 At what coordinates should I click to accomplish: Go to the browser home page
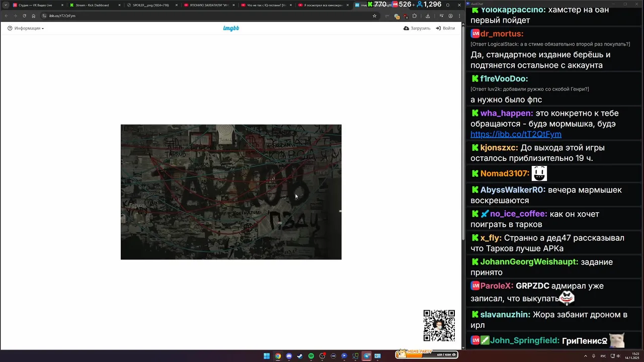34,16
